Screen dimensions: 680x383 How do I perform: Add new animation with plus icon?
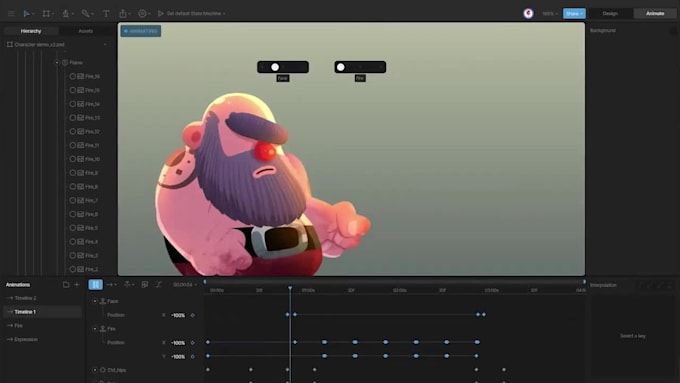pyautogui.click(x=77, y=285)
